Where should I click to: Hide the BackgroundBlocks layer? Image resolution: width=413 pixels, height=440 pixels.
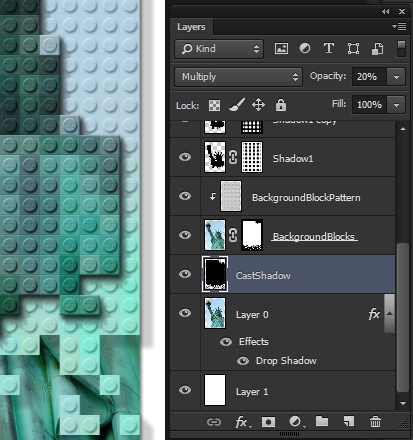tap(185, 235)
